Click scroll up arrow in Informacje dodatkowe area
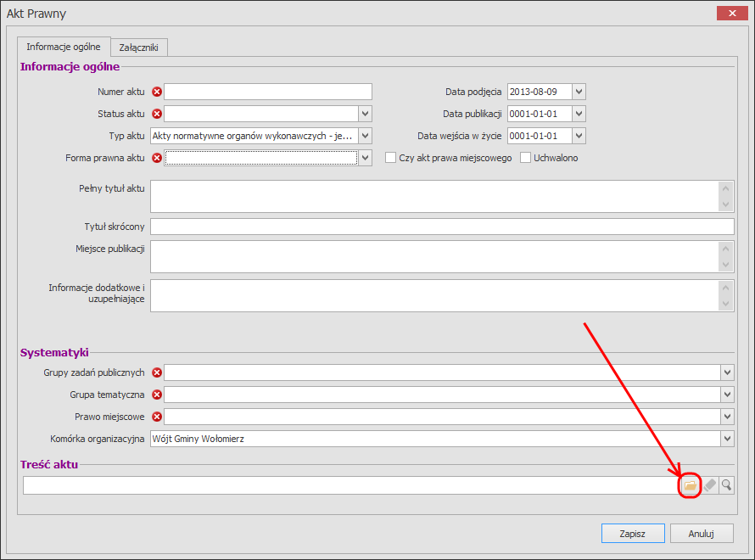The width and height of the screenshot is (755, 560). click(725, 288)
